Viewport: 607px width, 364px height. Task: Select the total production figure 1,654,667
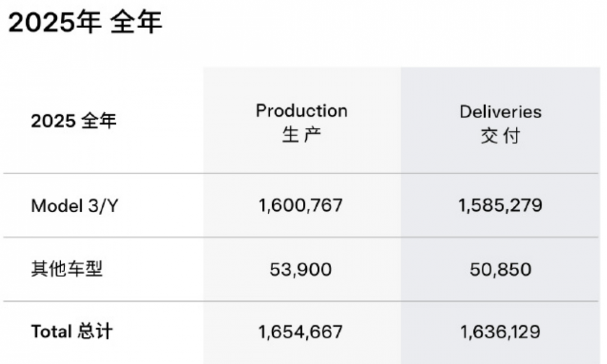click(300, 332)
